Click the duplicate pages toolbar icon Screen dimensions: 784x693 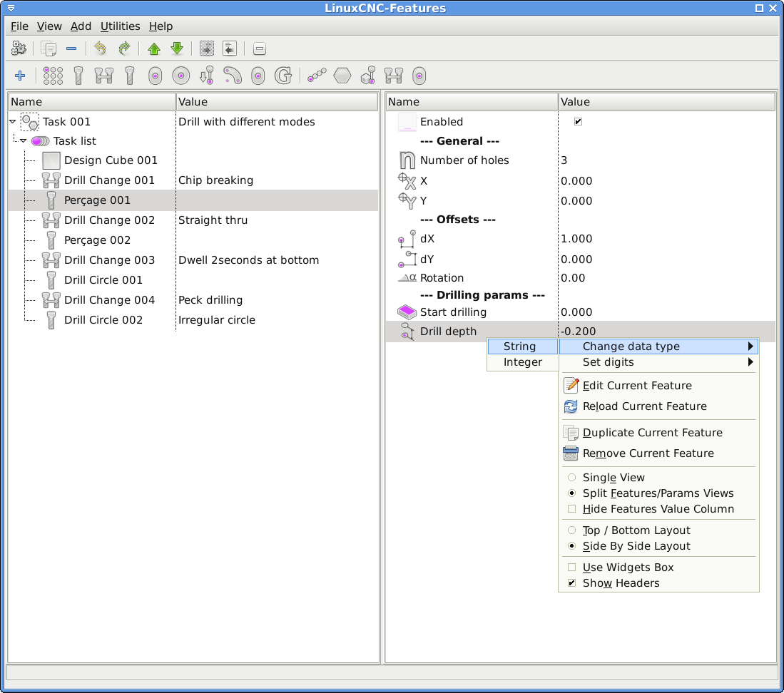tap(49, 48)
